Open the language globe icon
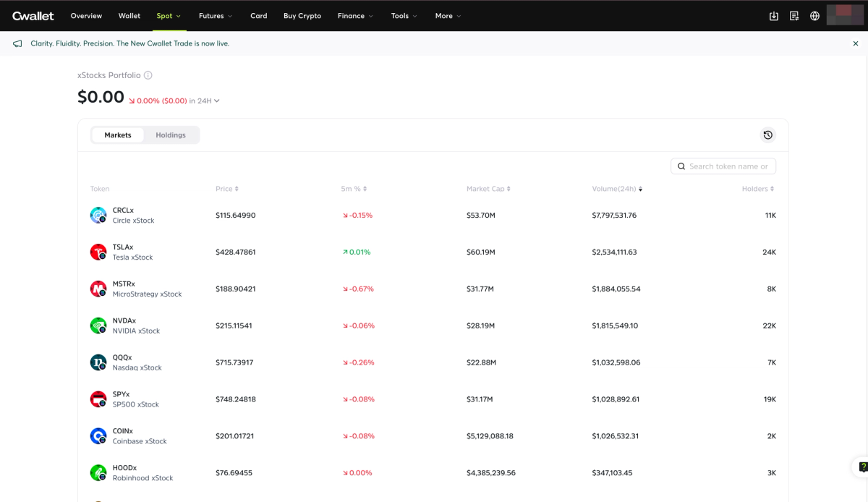This screenshot has height=502, width=868. pos(815,16)
